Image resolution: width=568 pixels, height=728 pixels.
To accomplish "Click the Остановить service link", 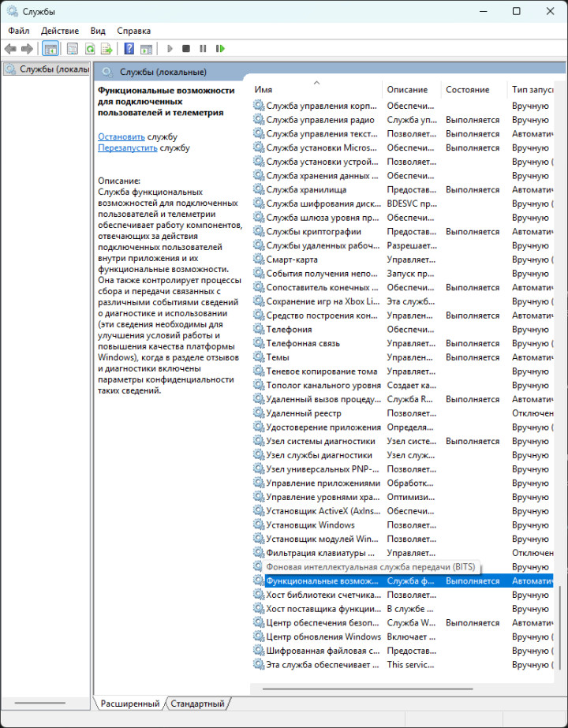I will pyautogui.click(x=121, y=136).
